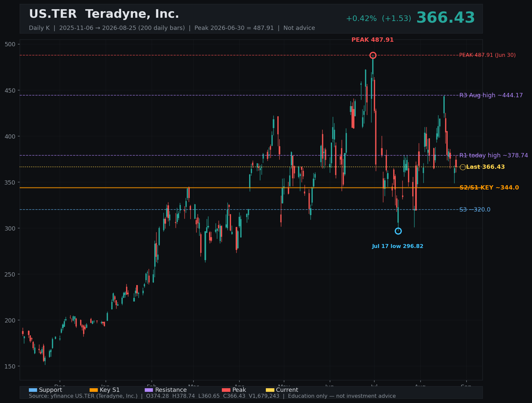The width and height of the screenshot is (532, 403).
Task: Click the blue Jul 17 low marker circle
Action: pos(398,231)
